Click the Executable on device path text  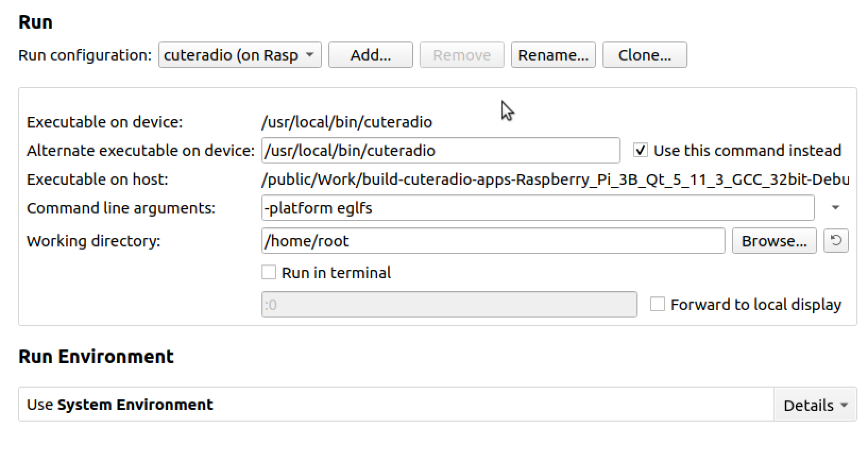(x=347, y=122)
